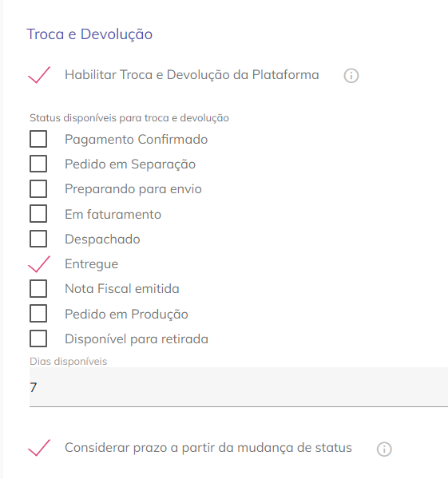Untick the Entregue status checkmark
This screenshot has width=448, height=479.
39,263
